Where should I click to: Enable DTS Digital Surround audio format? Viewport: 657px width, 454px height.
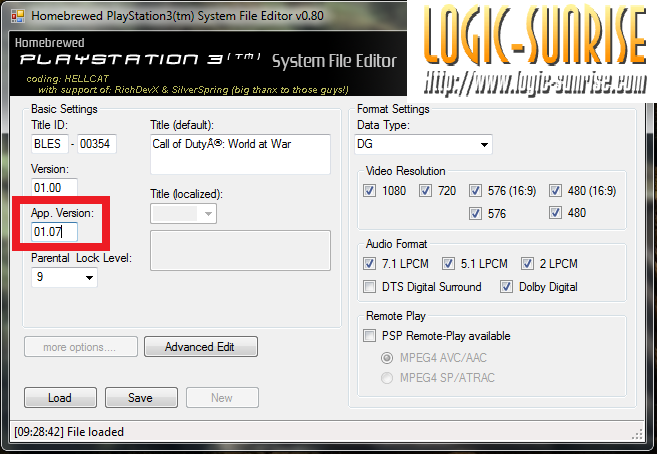tap(369, 287)
